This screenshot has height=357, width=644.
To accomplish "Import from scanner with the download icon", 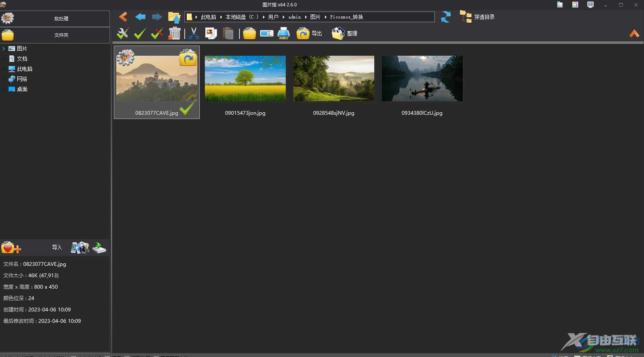I will [99, 248].
